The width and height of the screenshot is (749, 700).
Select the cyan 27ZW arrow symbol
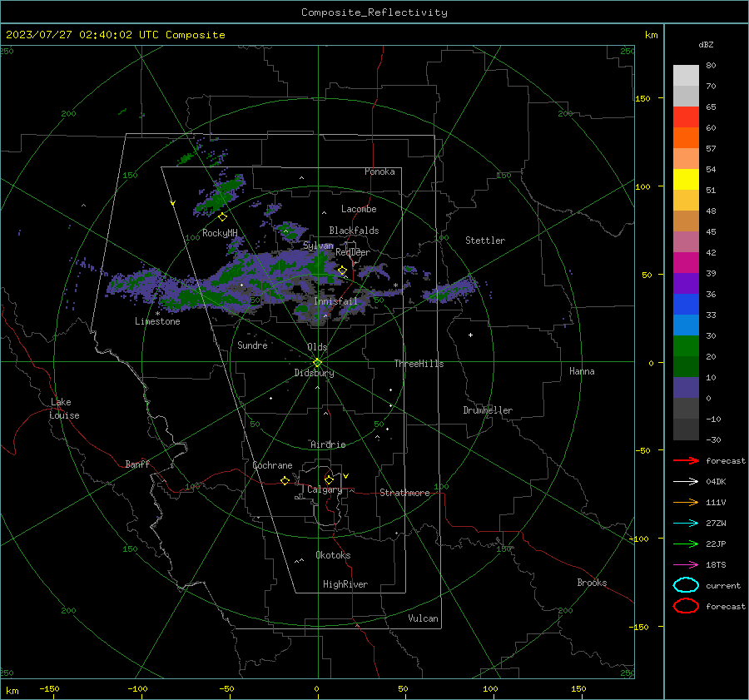686,524
